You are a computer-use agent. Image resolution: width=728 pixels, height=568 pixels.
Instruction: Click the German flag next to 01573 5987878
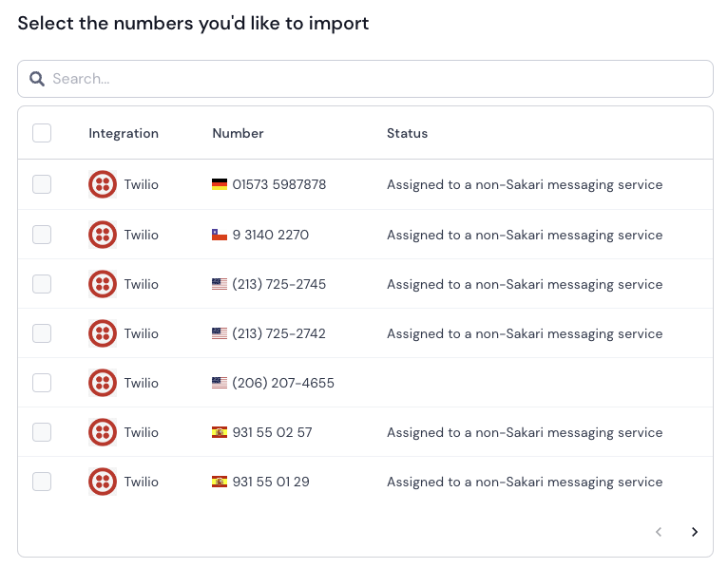(220, 184)
